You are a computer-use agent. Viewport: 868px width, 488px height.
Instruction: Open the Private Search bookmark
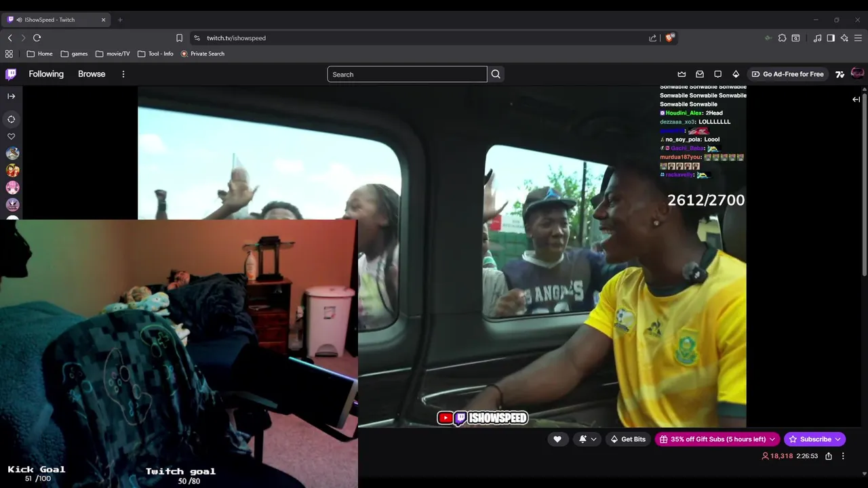point(202,54)
